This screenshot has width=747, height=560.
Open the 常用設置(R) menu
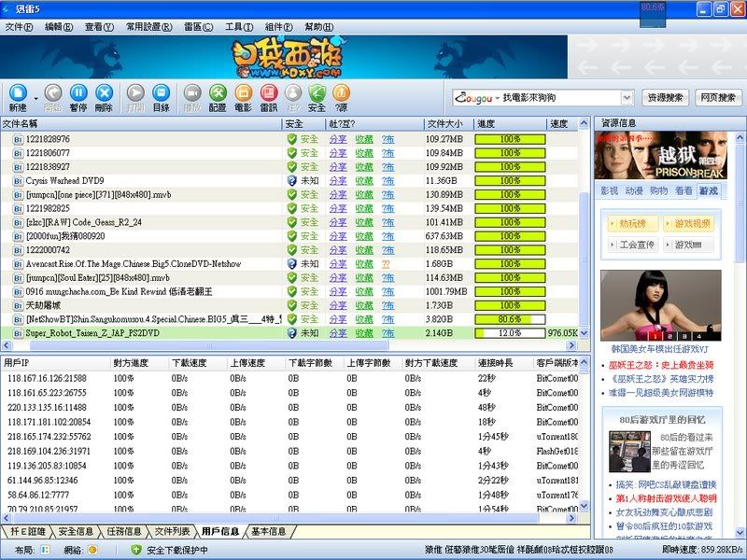(148, 27)
